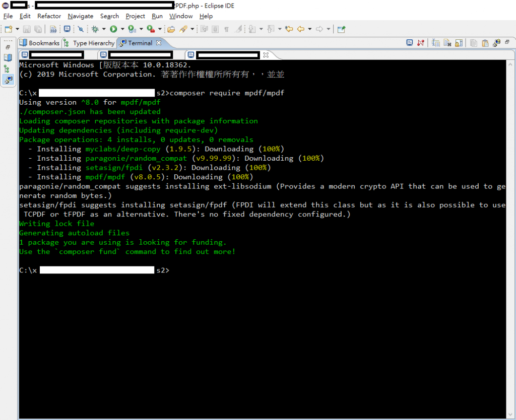Open the Refactor menu
This screenshot has width=516, height=420.
pyautogui.click(x=49, y=16)
